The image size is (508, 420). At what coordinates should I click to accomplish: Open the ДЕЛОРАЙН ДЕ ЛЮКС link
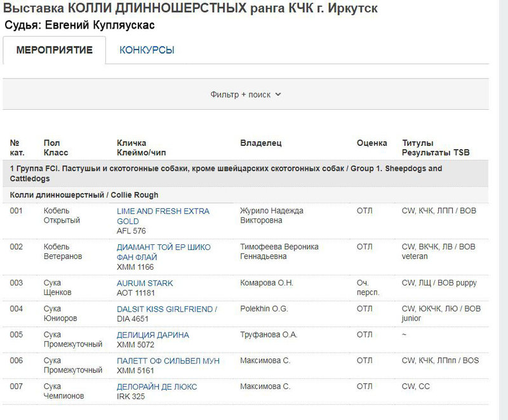pos(157,386)
